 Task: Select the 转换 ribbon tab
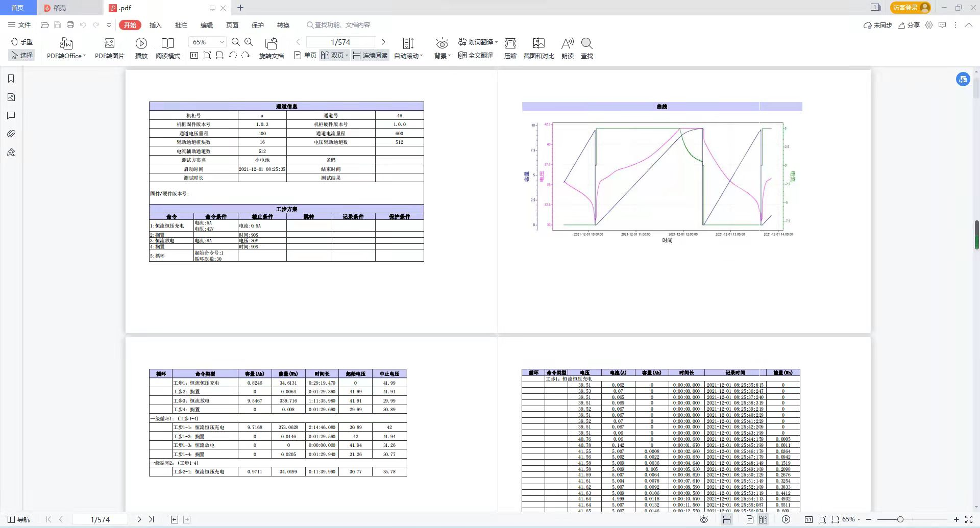pos(283,25)
